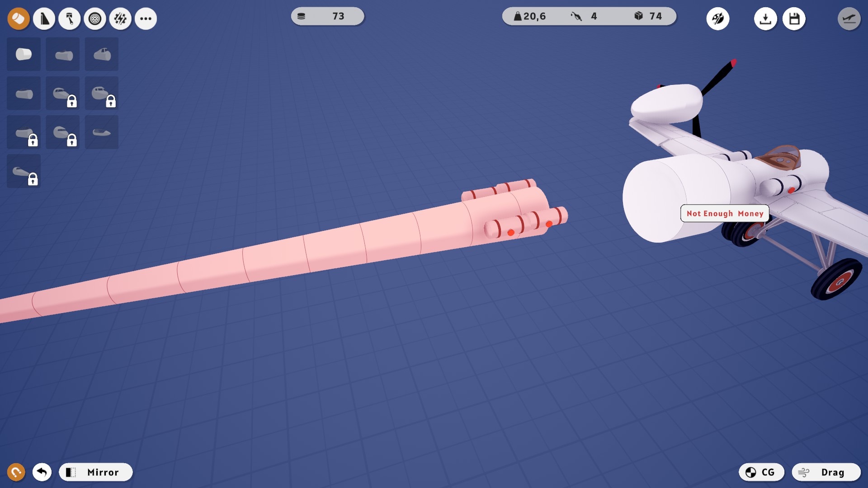Pick the plain cylinder fuselage part

(24, 54)
